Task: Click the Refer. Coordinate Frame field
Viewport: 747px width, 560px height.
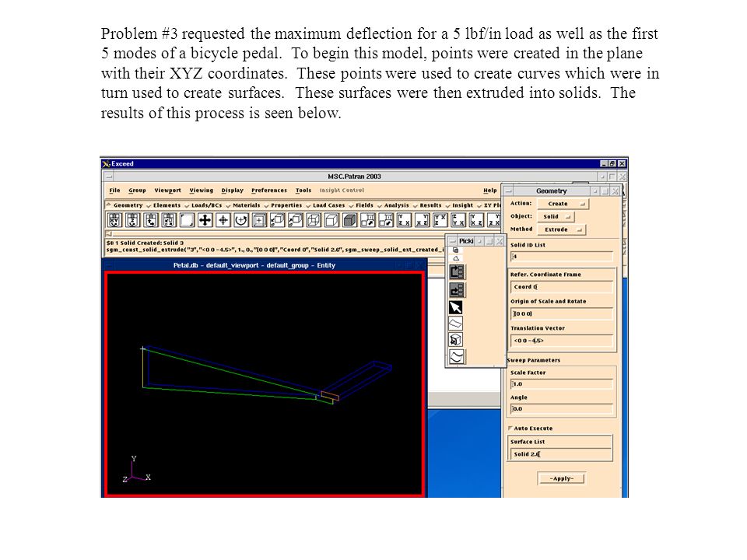Action: (x=561, y=287)
